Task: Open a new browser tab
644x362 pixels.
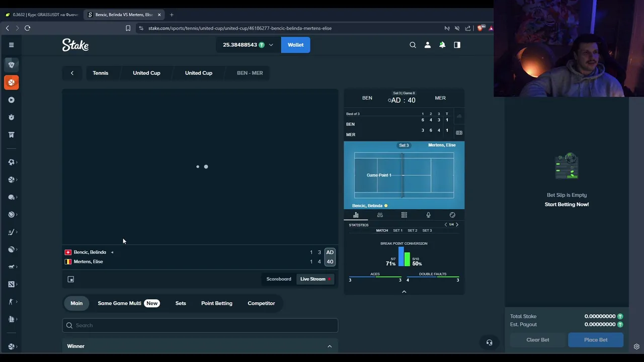Action: (172, 15)
